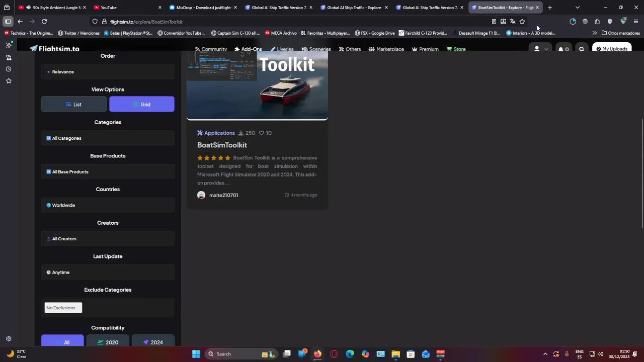Open the MEGA Archivo bookmark
Viewport: 644px width, 362px height.
[x=281, y=33]
